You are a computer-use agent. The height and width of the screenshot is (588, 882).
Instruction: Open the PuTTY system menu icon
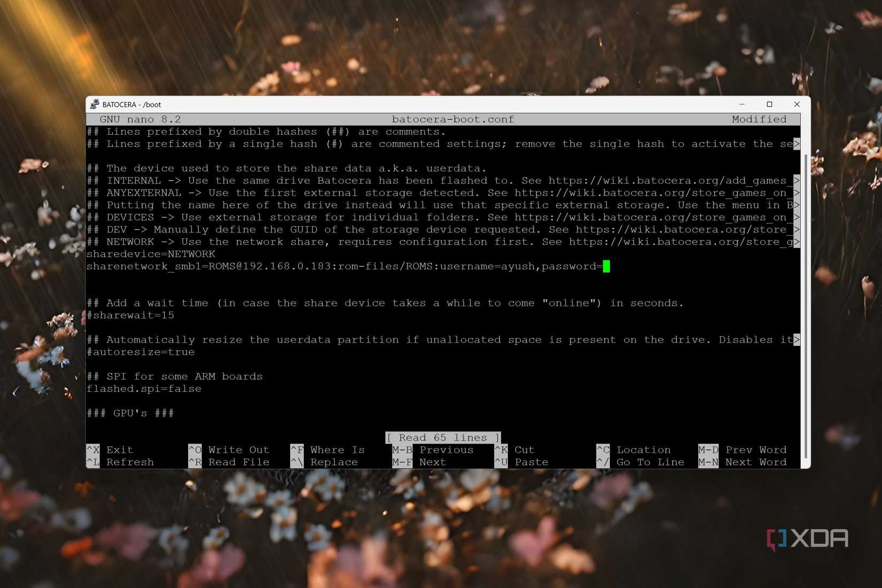(x=95, y=104)
